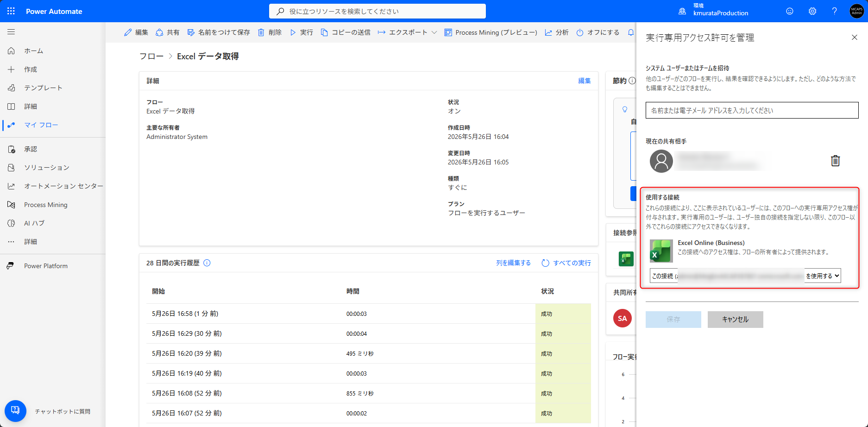Remove the shared user with trash icon
Viewport: 868px width, 427px height.
[x=835, y=161]
